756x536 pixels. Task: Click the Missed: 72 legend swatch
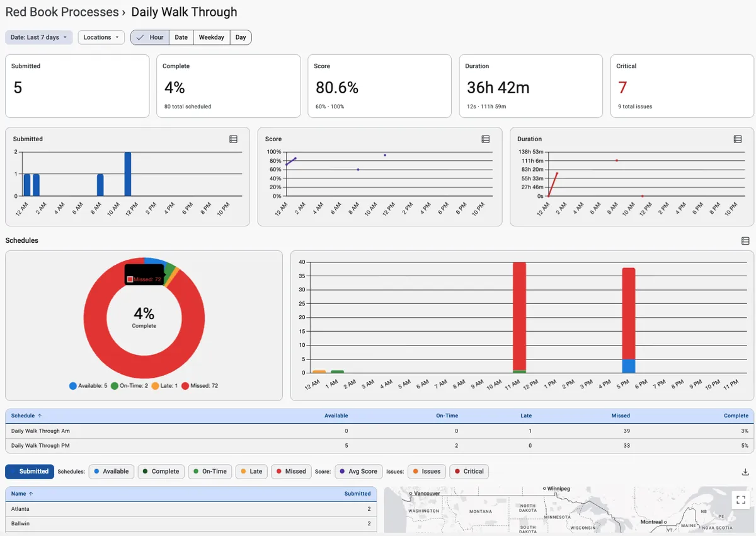185,385
